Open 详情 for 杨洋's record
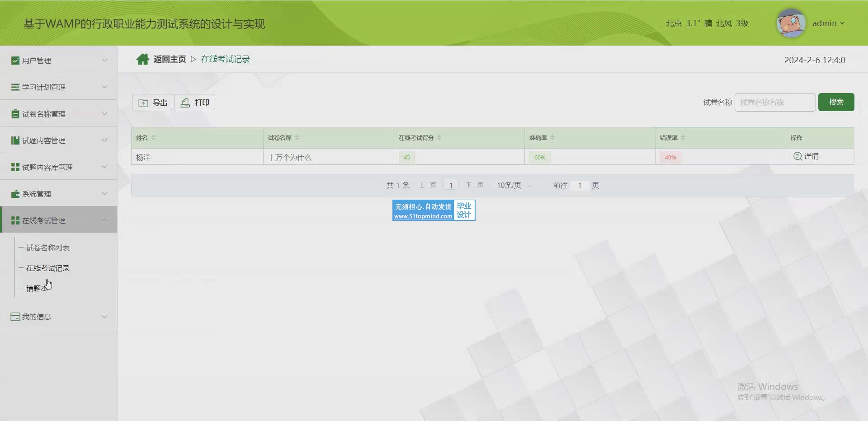This screenshot has width=868, height=421. coord(806,156)
